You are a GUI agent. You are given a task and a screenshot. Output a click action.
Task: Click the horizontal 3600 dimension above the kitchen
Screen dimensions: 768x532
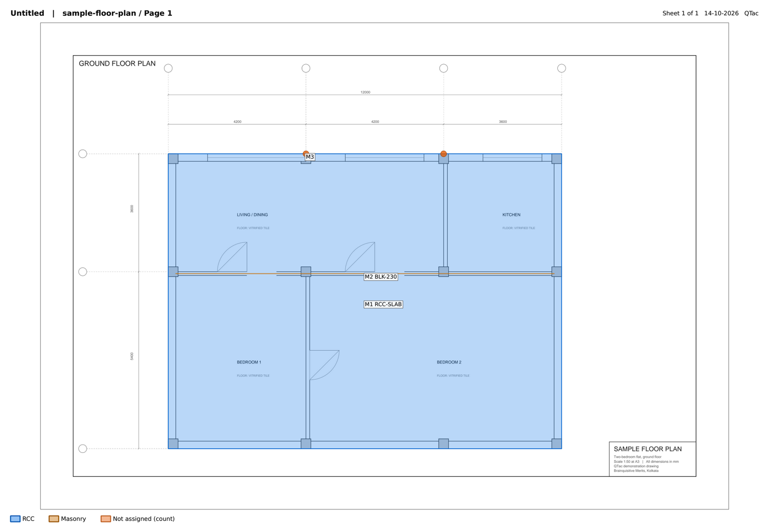point(503,122)
